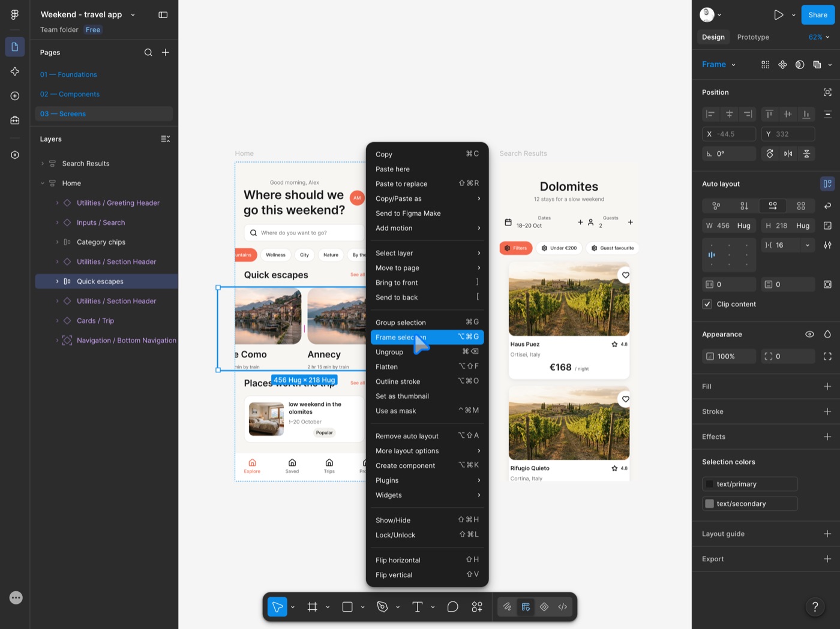This screenshot has width=840, height=629.
Task: Open the Actions components tool
Action: click(x=477, y=607)
